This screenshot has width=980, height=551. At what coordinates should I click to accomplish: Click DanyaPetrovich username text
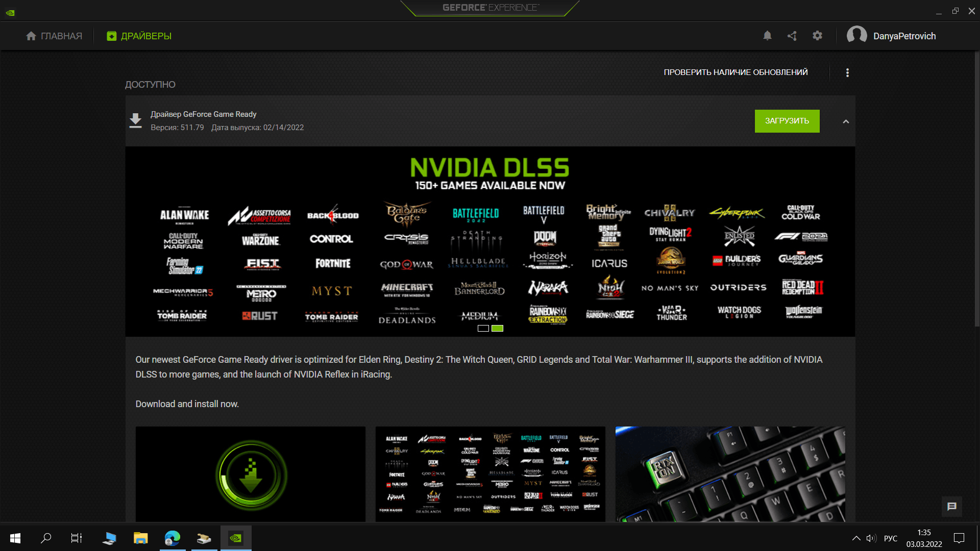tap(904, 36)
